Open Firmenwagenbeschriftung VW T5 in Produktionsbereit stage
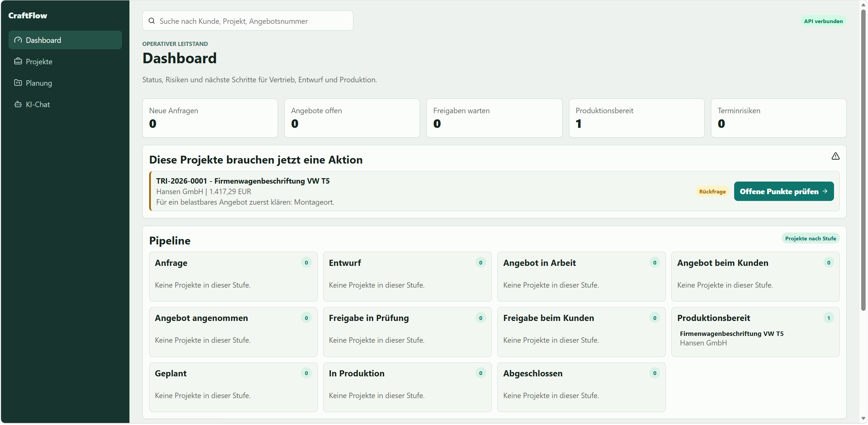This screenshot has height=425, width=868. pos(732,334)
